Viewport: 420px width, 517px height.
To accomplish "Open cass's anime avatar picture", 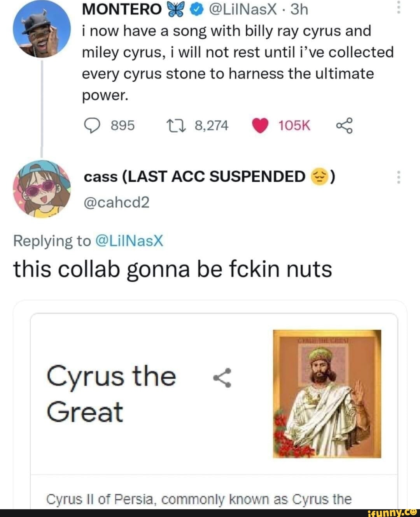I will 41,189.
